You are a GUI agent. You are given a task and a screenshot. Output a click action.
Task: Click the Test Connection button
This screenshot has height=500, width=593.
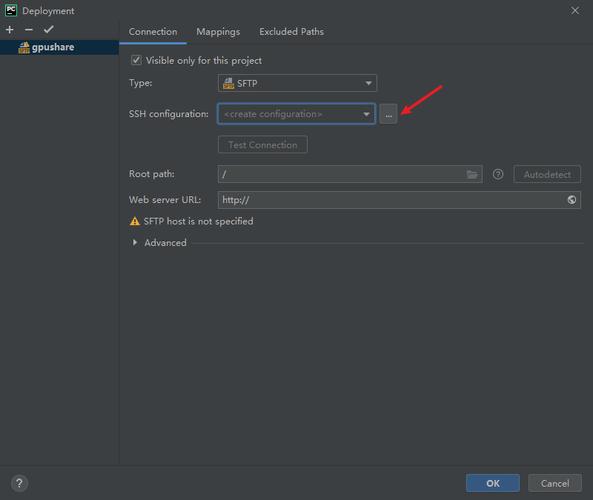coord(263,145)
